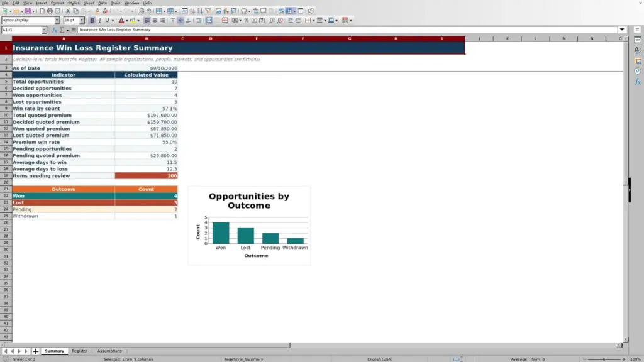
Task: Open the sidebar Properties panel icon
Action: [638, 40]
